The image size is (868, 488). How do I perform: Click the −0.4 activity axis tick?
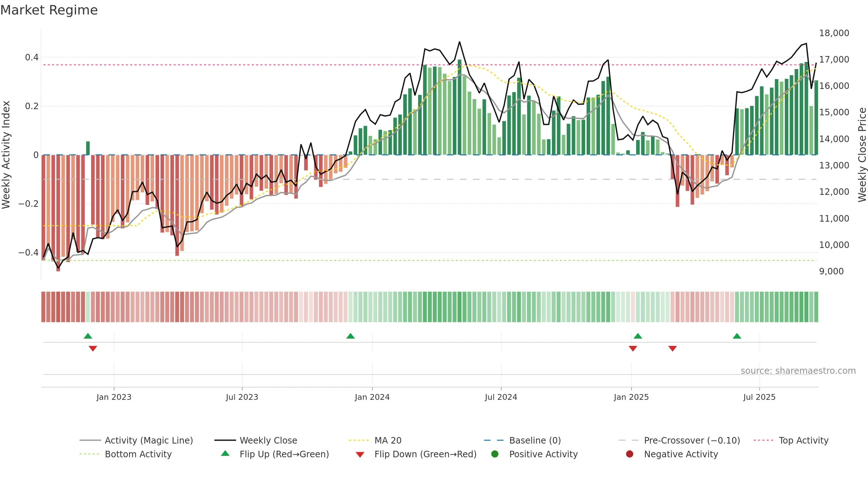29,253
